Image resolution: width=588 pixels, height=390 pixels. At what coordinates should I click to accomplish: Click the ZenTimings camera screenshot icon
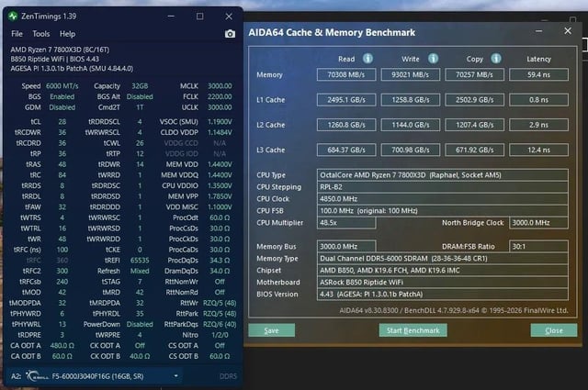click(x=230, y=34)
